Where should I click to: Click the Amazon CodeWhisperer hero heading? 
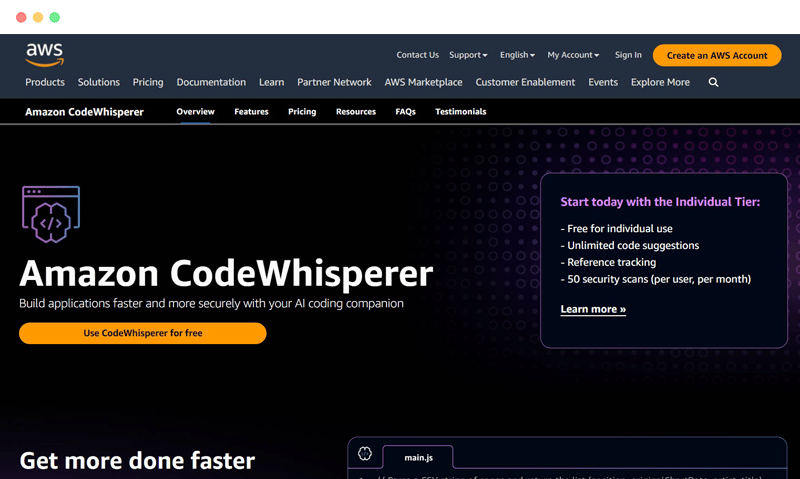click(226, 274)
